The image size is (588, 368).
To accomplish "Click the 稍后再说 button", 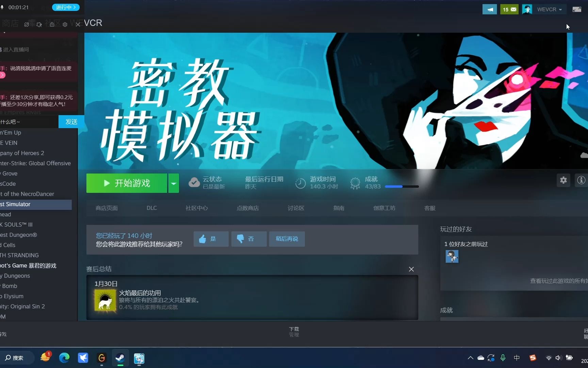I will 287,239.
